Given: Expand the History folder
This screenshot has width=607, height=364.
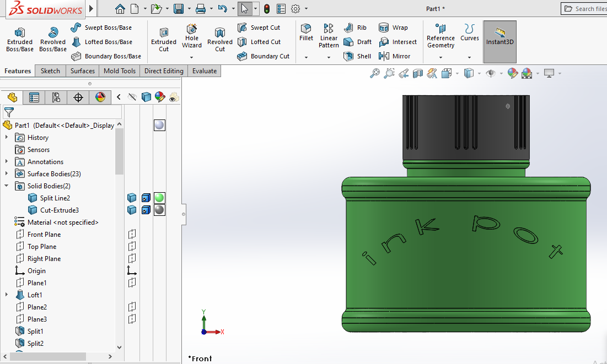Looking at the screenshot, I should click(x=7, y=137).
